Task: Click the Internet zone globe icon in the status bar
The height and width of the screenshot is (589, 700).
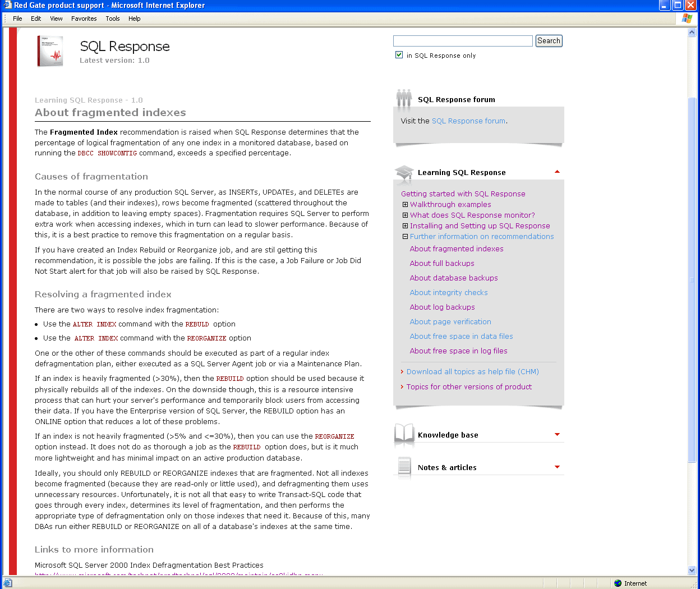Action: coord(618,583)
